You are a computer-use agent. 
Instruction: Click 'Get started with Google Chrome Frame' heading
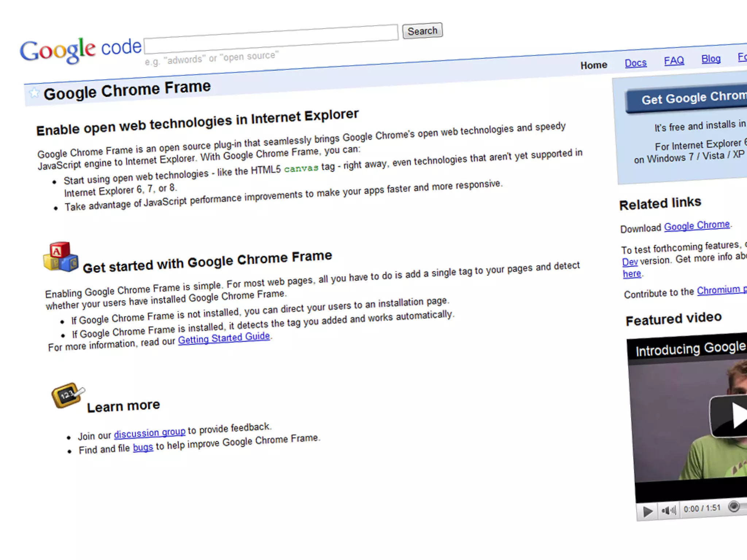pyautogui.click(x=207, y=262)
